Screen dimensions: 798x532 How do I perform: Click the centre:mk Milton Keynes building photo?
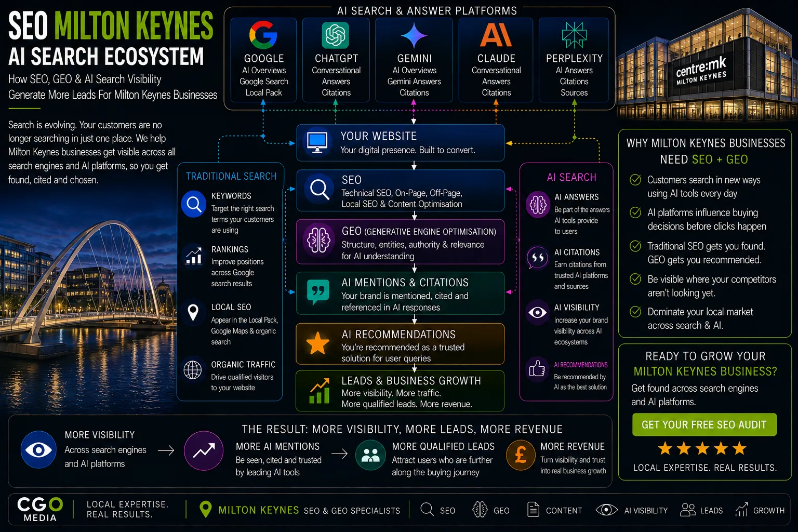click(x=706, y=65)
